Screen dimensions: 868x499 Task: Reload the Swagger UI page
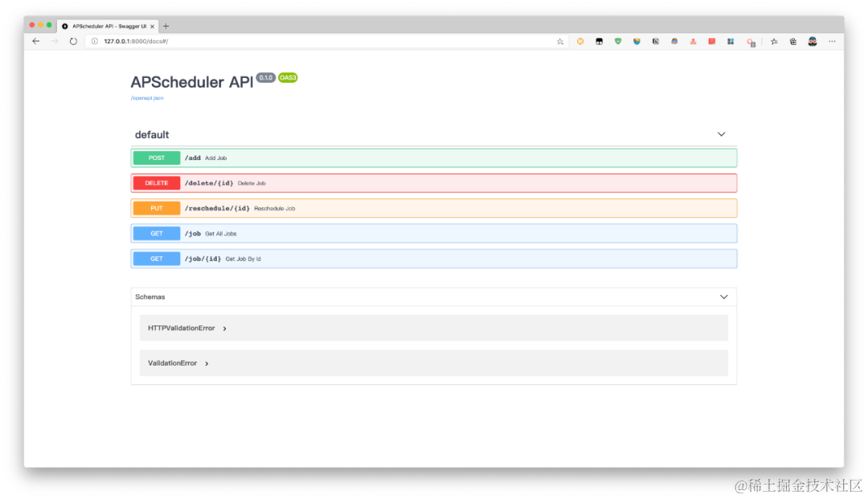click(73, 42)
